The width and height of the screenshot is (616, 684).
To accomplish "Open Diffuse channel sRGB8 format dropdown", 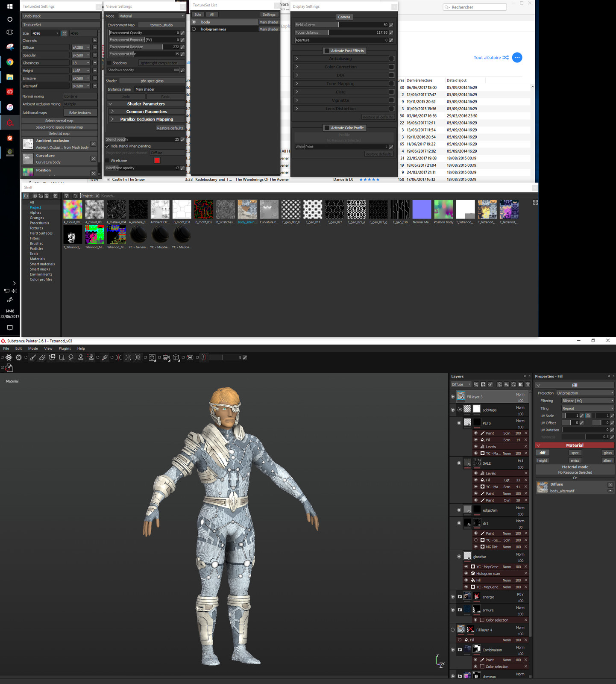I will pos(81,47).
